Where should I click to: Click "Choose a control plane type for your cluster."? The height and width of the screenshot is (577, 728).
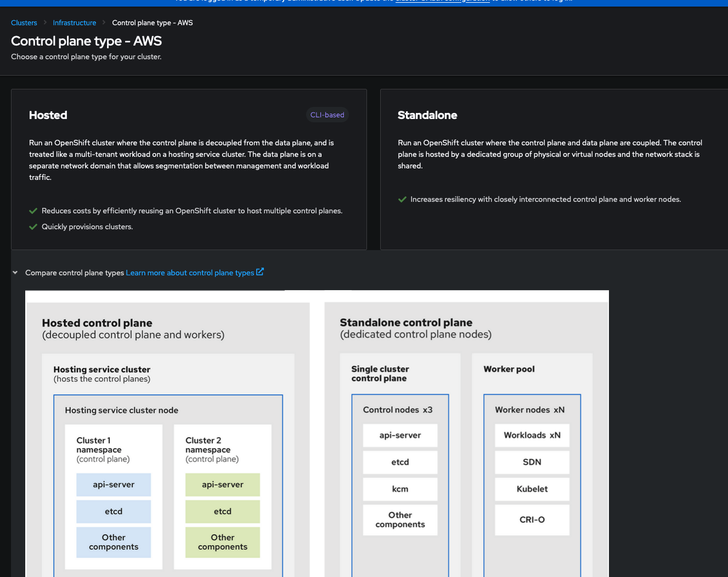(x=86, y=57)
